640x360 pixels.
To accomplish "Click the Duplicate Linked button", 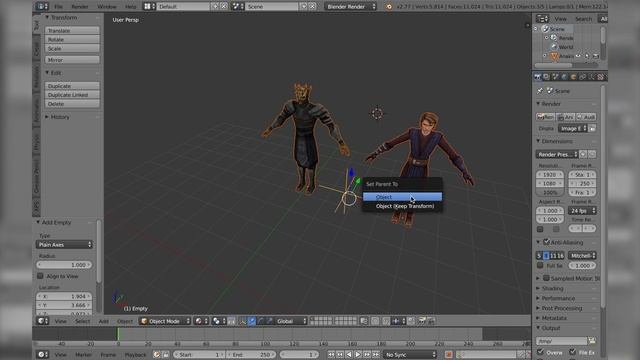I will click(x=72, y=95).
